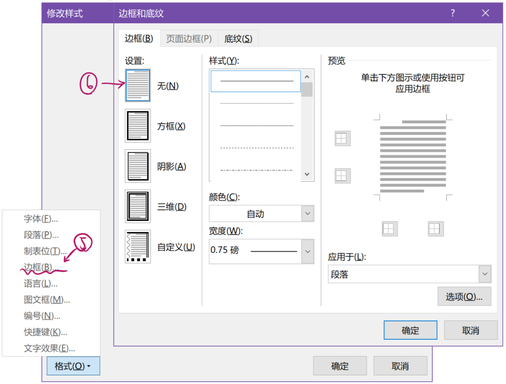Toggle the bottom border button left of preview

tap(343, 176)
